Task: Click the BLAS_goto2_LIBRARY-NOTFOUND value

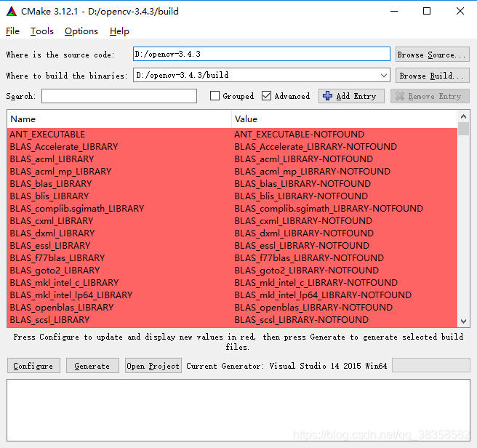Action: 306,271
